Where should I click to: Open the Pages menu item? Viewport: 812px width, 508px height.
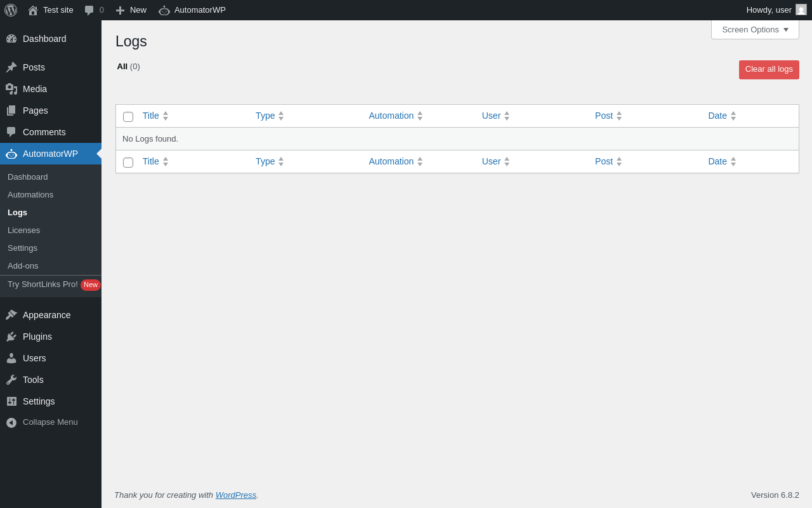(51, 110)
